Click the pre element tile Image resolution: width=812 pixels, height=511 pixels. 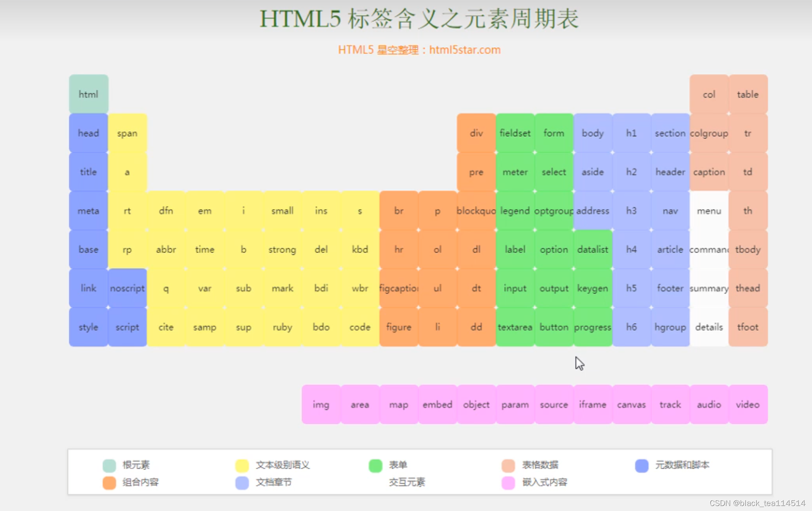click(476, 172)
